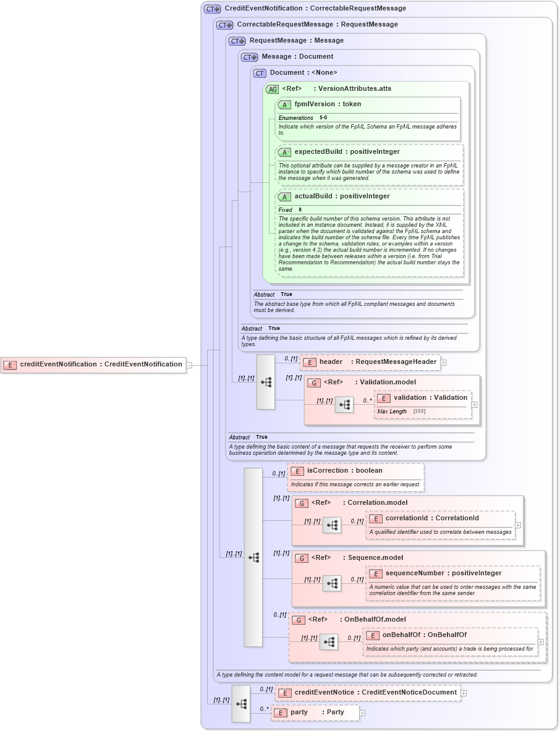Click the E element icon of validation
This screenshot has width=560, height=731.
click(383, 398)
